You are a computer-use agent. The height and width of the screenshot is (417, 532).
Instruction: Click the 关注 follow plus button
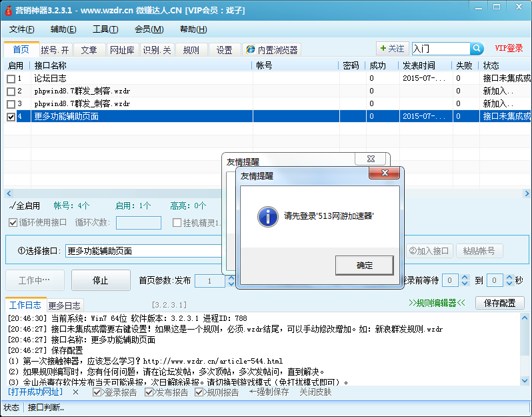click(391, 49)
